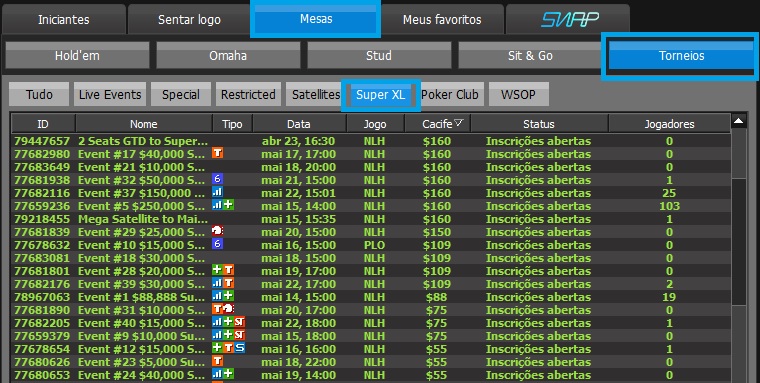Viewport: 760px width, 383px height.
Task: Switch to Sentar logo tab
Action: [x=189, y=19]
